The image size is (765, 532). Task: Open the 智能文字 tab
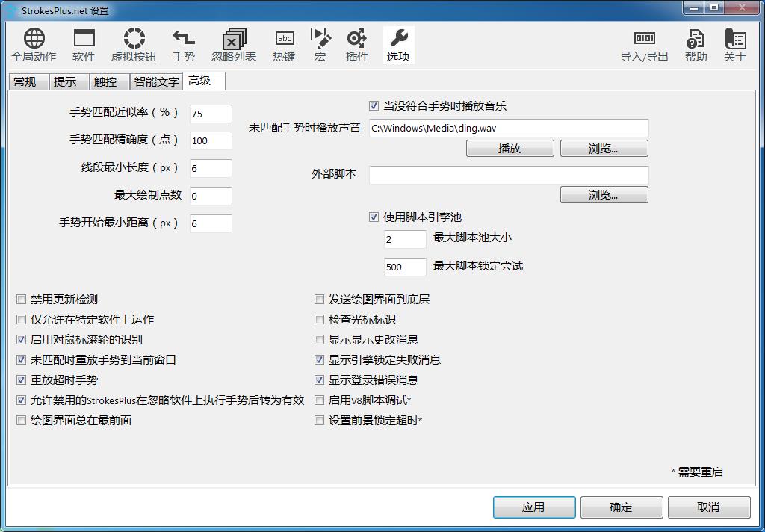point(160,81)
